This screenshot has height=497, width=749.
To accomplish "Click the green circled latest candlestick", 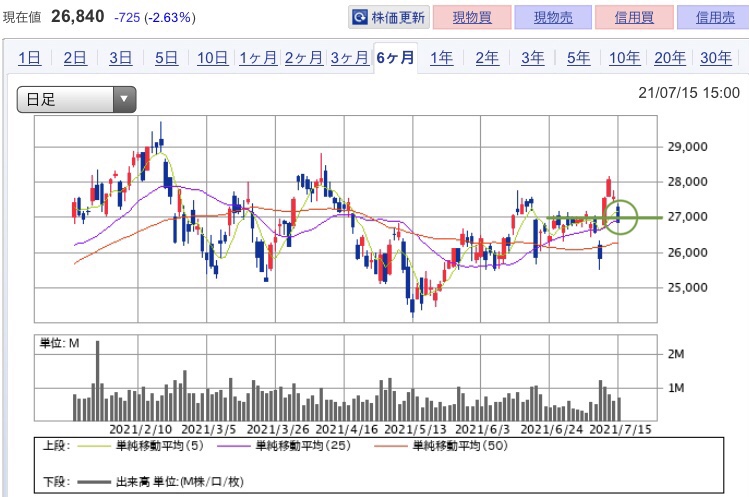I will [620, 213].
